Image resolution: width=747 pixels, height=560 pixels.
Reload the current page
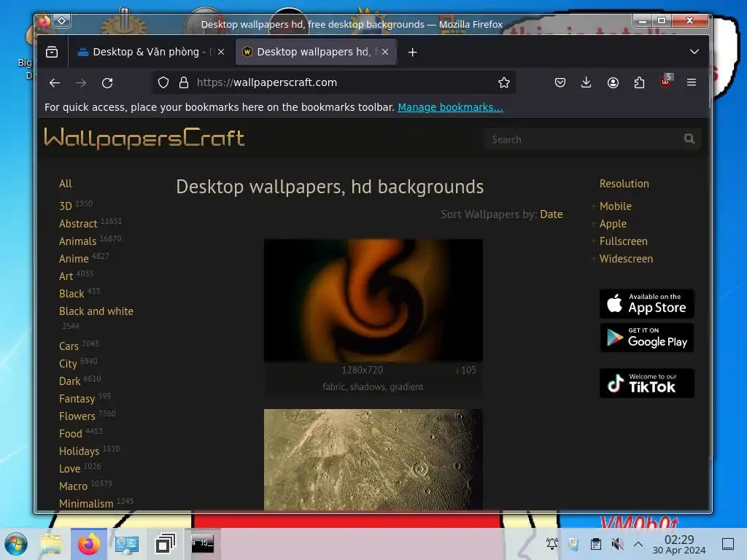[107, 83]
